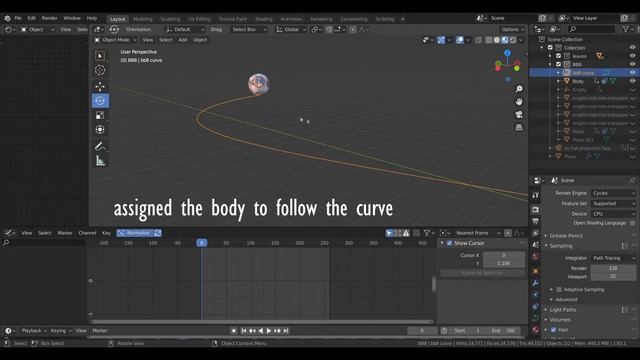Toggle the camera view icon
The width and height of the screenshot is (640, 360).
519,114
